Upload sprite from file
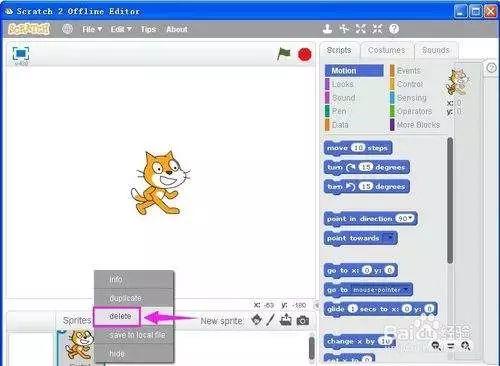The height and width of the screenshot is (366, 500). [286, 320]
